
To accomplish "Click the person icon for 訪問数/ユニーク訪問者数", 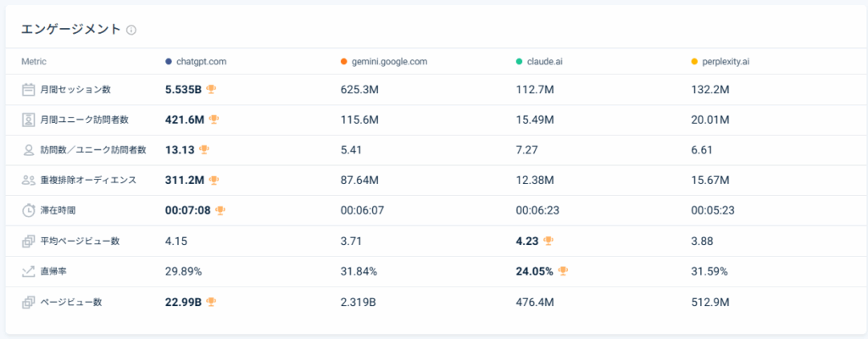I will pos(28,150).
